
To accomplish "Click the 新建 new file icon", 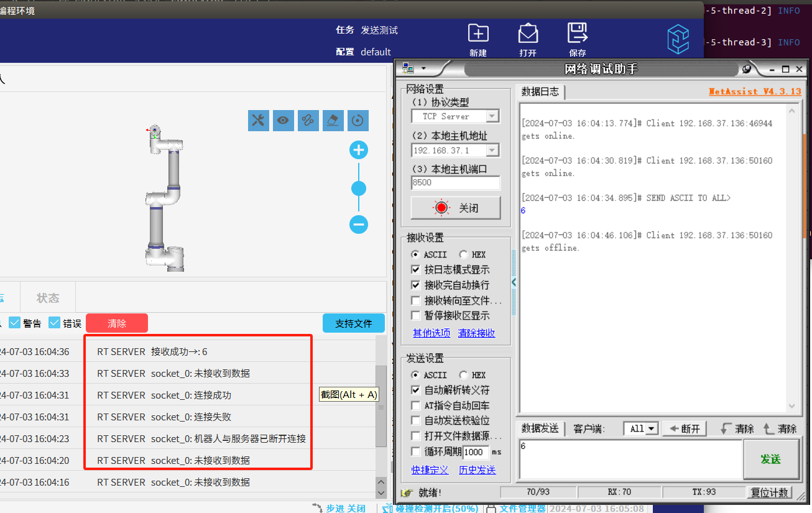I will (478, 34).
